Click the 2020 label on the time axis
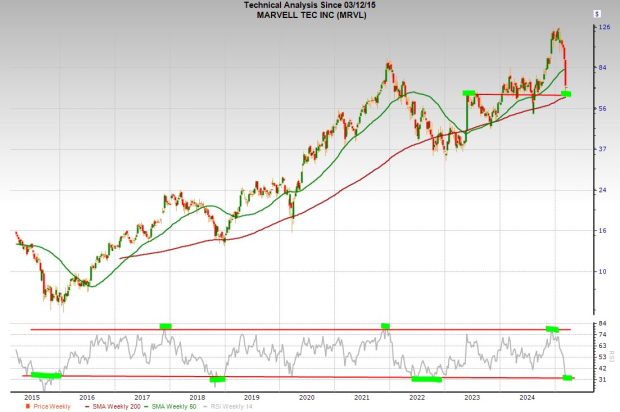The height and width of the screenshot is (412, 620). pos(307,398)
